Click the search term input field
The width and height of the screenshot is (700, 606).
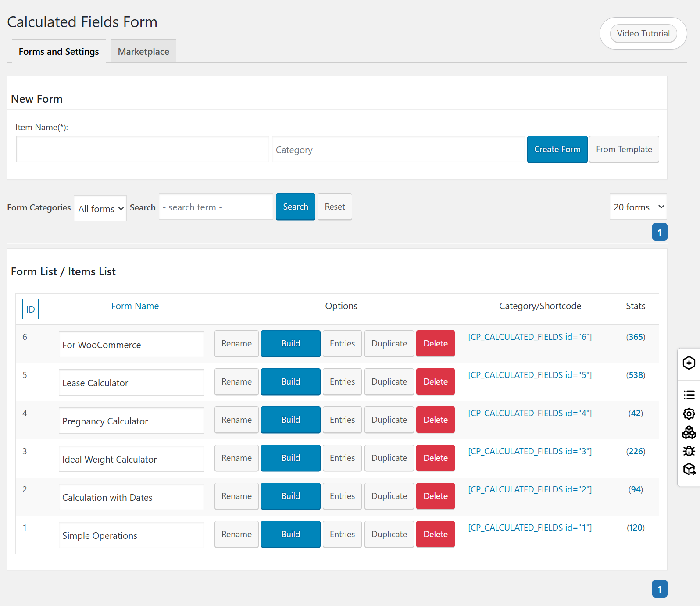216,207
